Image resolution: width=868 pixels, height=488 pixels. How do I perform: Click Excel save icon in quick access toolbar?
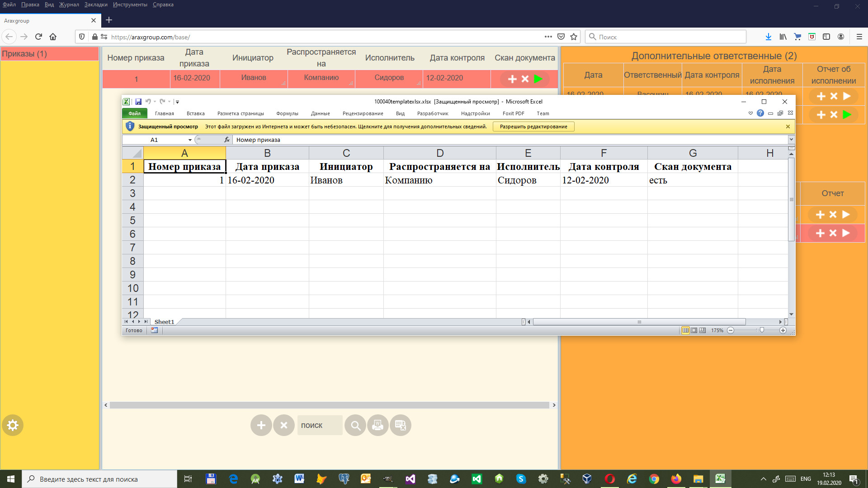click(138, 102)
